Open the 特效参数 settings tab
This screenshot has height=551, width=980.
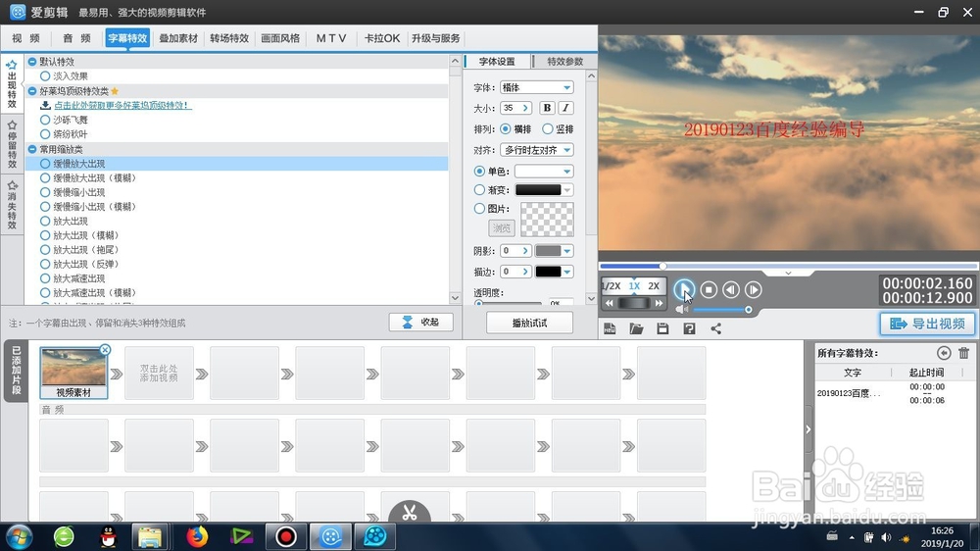coord(565,62)
